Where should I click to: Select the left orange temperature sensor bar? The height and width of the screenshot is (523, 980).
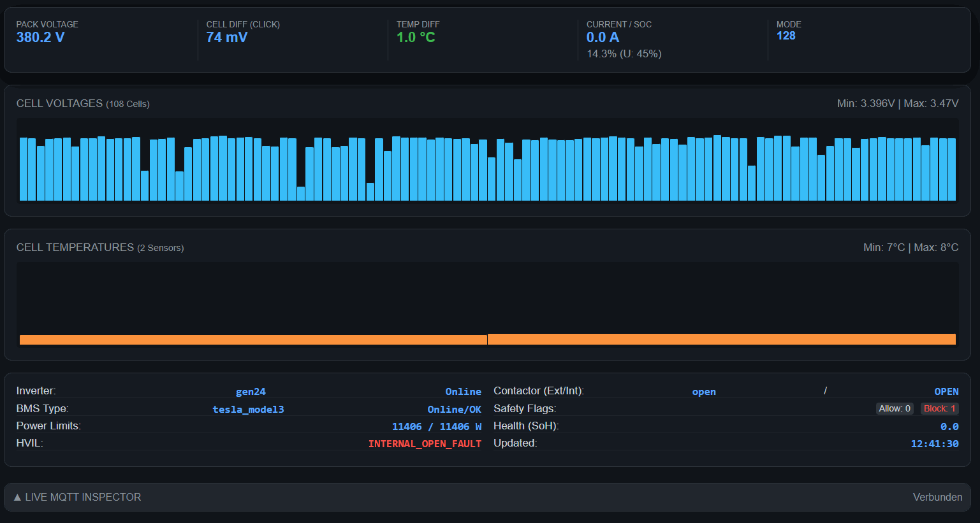(x=253, y=340)
